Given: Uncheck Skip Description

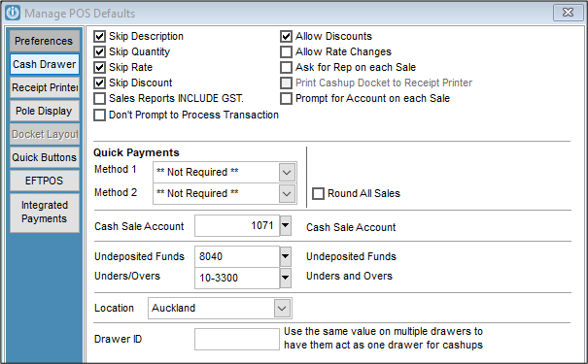Looking at the screenshot, I should tap(99, 36).
